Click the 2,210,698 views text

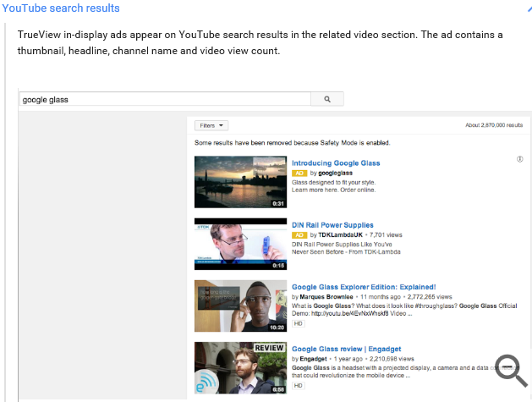(392, 359)
